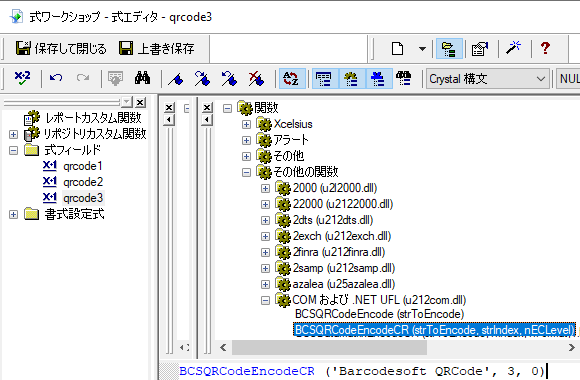Expand 2finra (u2l2finra.dll) node
This screenshot has width=580, height=380.
(x=265, y=252)
